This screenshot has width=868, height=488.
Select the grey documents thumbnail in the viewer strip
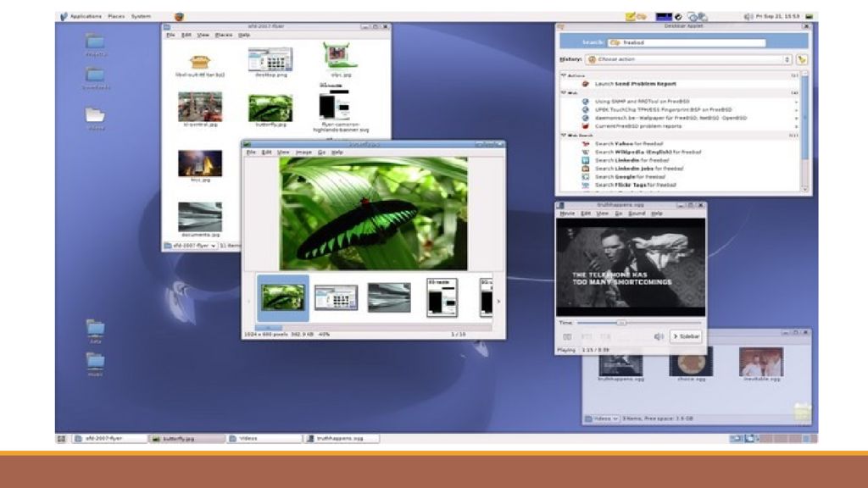point(389,297)
